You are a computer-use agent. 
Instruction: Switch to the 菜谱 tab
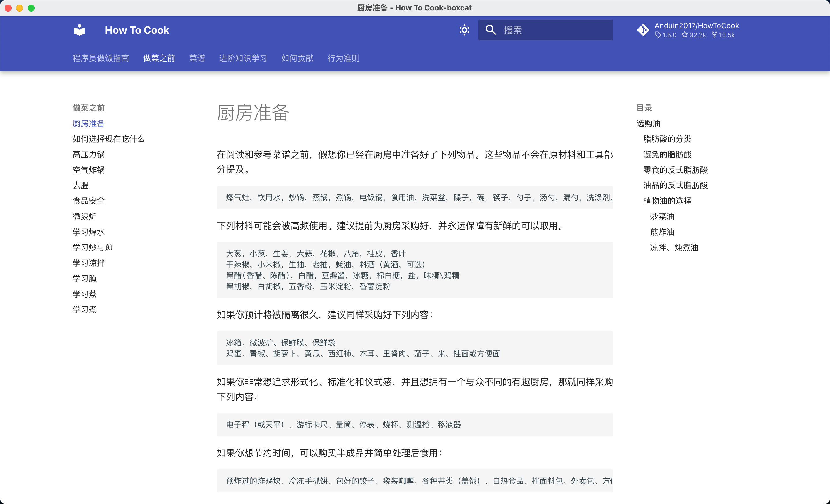pyautogui.click(x=197, y=58)
